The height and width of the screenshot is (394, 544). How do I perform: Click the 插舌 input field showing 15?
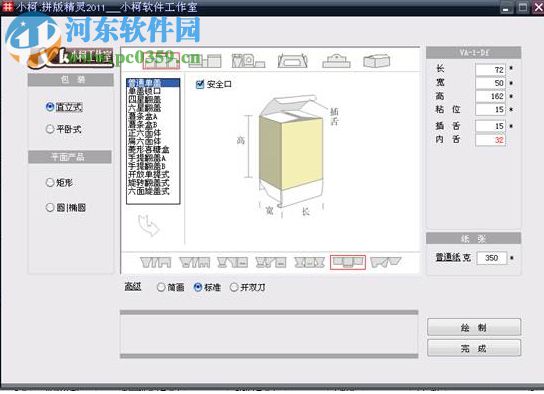point(490,126)
